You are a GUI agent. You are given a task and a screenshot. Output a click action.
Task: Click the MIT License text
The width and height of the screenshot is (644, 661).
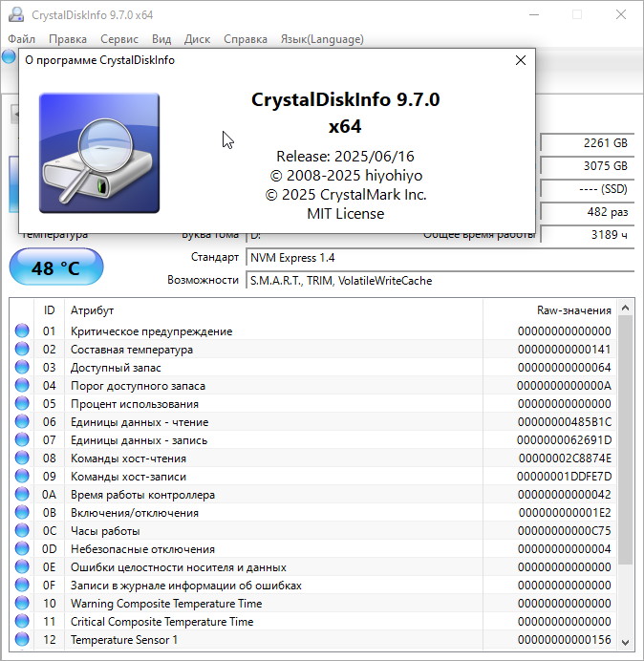[345, 214]
